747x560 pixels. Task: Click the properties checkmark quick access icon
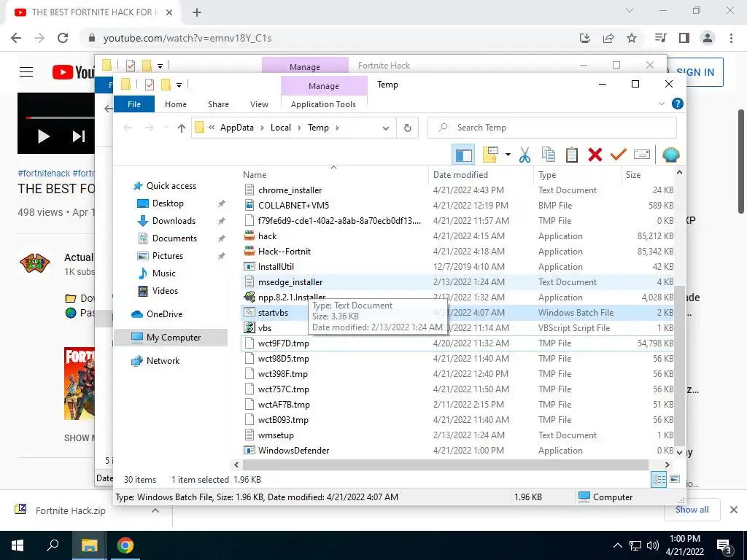pyautogui.click(x=150, y=85)
